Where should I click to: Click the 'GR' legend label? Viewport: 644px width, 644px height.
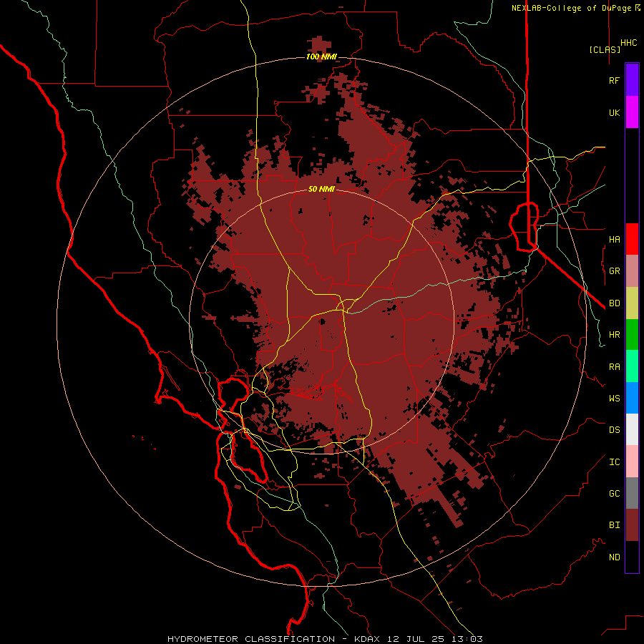(614, 271)
